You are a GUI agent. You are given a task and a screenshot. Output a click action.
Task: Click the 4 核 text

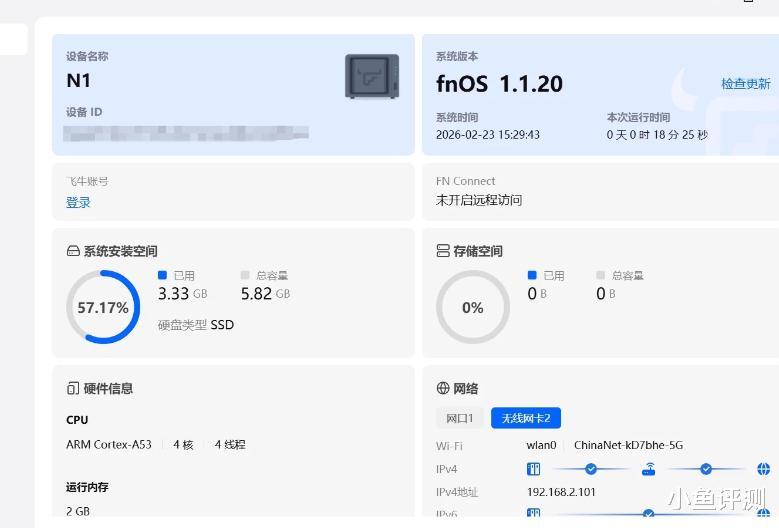(183, 445)
